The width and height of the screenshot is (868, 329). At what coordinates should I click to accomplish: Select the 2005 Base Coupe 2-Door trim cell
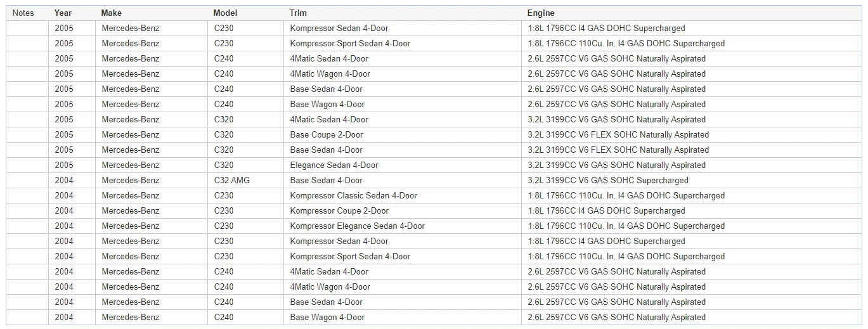coord(403,135)
